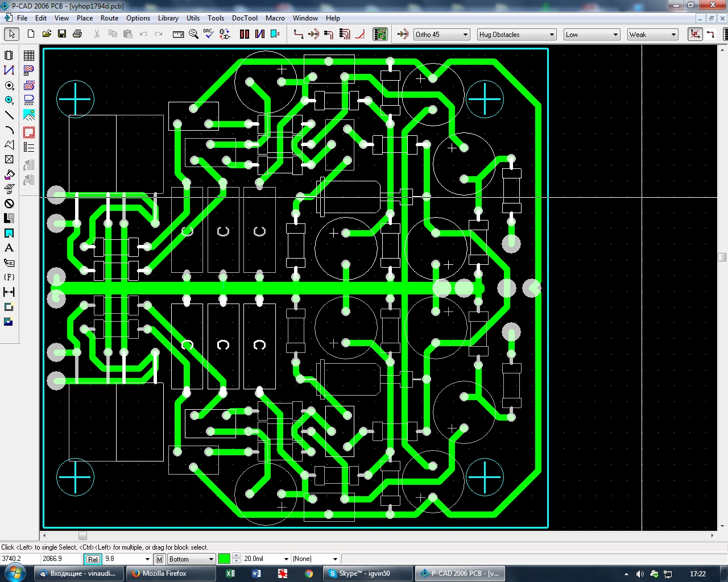Toggle the Rel relative grid button
The image size is (728, 582).
93,559
